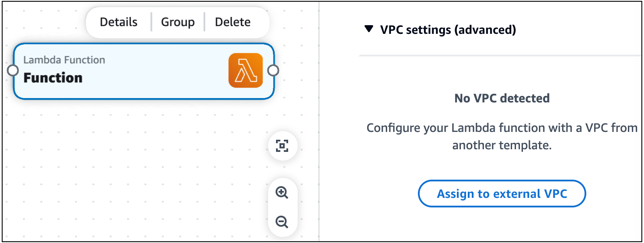Screen dimensions: 644x243
Task: Zoom in on the canvas
Action: [x=282, y=193]
